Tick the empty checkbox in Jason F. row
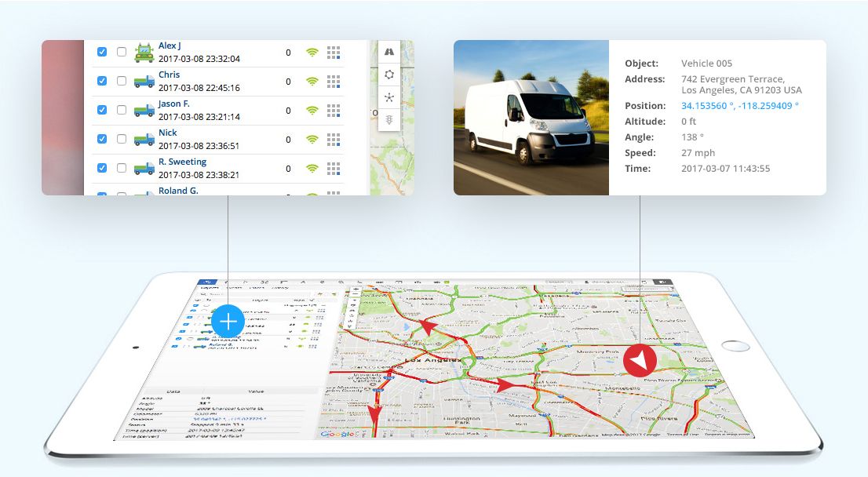 coord(122,110)
